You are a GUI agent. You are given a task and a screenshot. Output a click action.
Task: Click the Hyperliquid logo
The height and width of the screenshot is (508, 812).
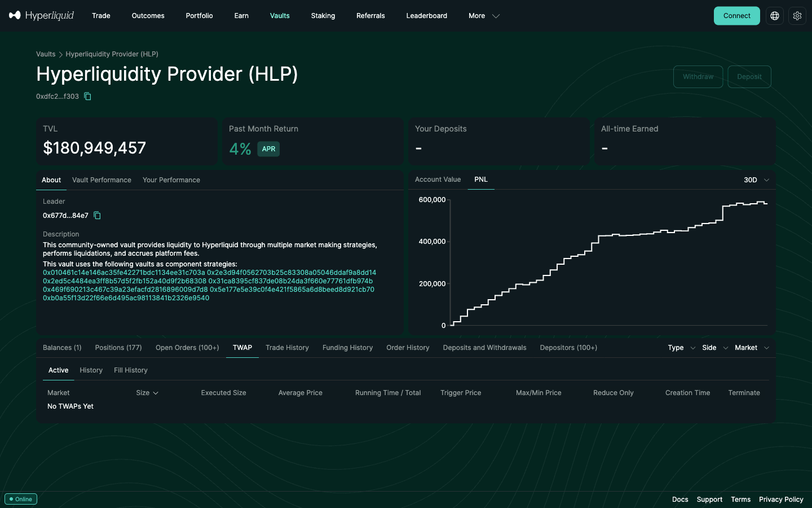[x=41, y=15]
